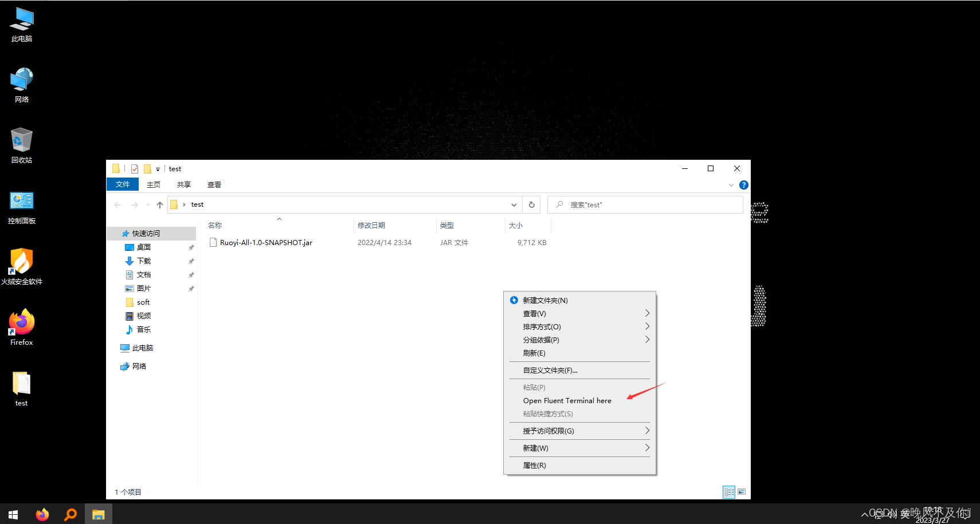
Task: Switch to the 共享 ribbon tab
Action: point(183,184)
